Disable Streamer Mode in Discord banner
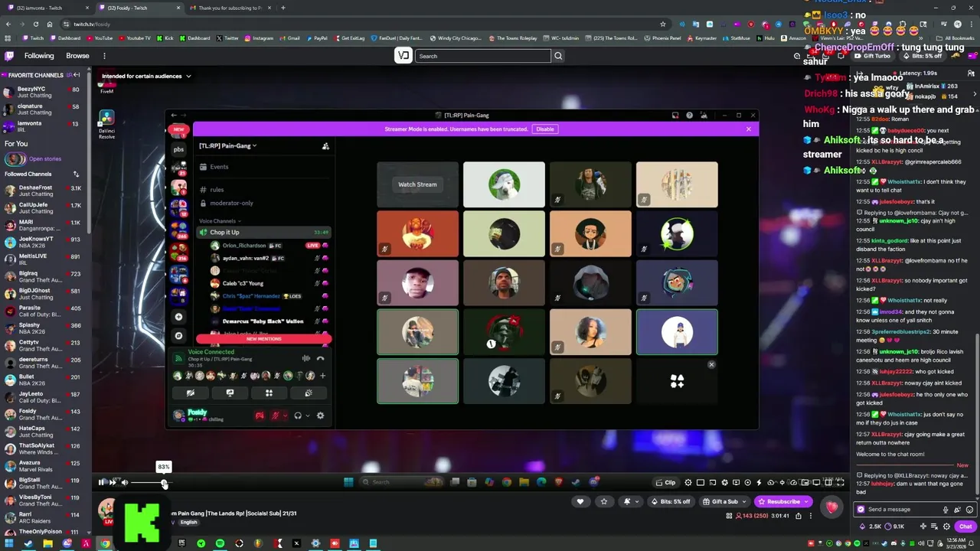980x551 pixels. [544, 129]
